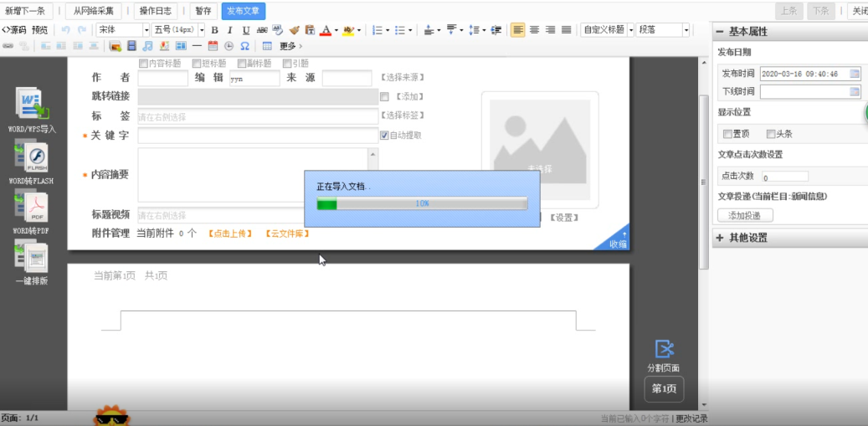Image resolution: width=868 pixels, height=426 pixels.
Task: Select center text alignment icon
Action: [534, 30]
